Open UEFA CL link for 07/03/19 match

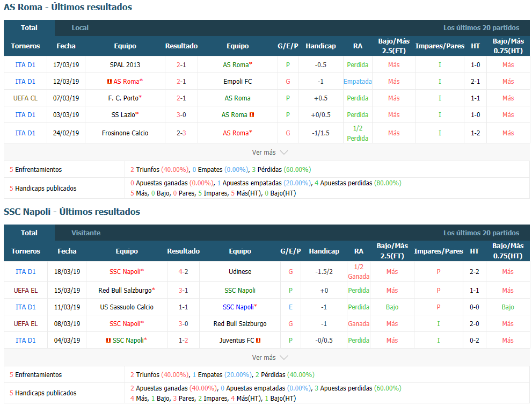coord(25,98)
